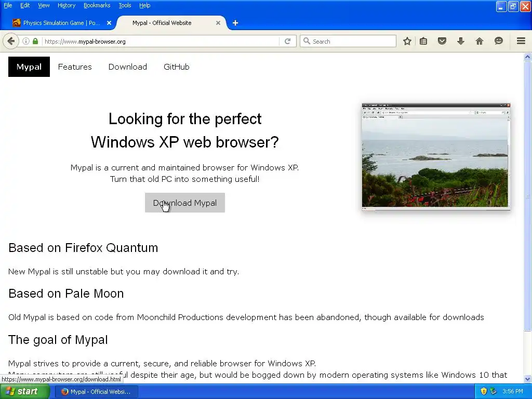This screenshot has width=532, height=399.
Task: Reload the page with refresh icon
Action: click(288, 42)
